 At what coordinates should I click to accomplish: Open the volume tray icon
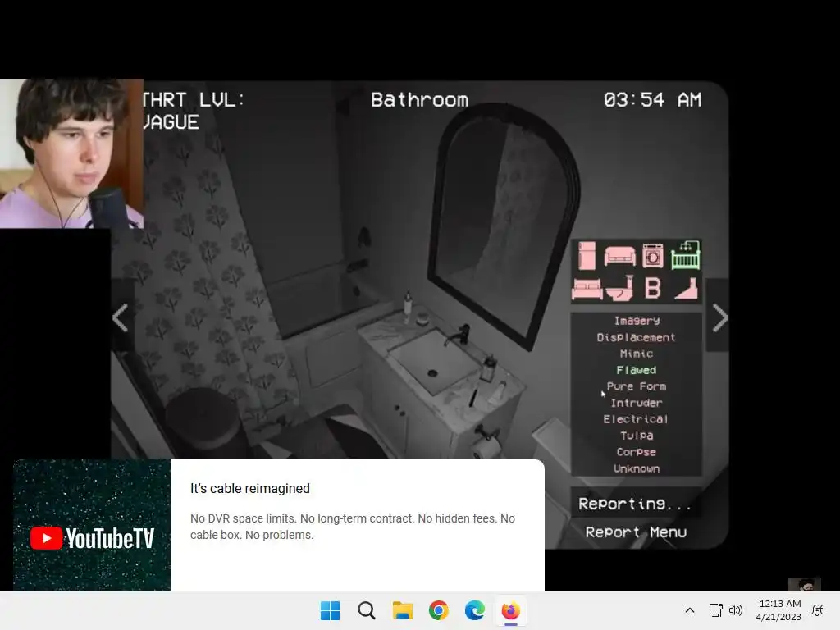(x=736, y=610)
